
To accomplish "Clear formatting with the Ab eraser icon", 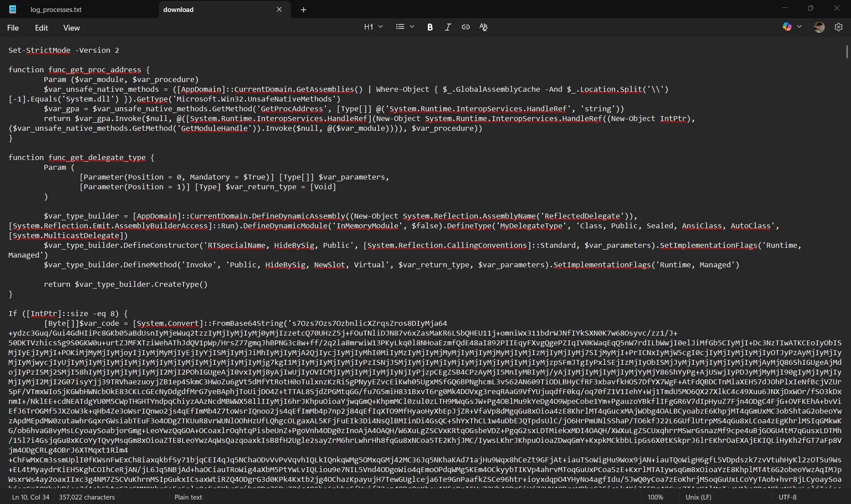I will (484, 27).
